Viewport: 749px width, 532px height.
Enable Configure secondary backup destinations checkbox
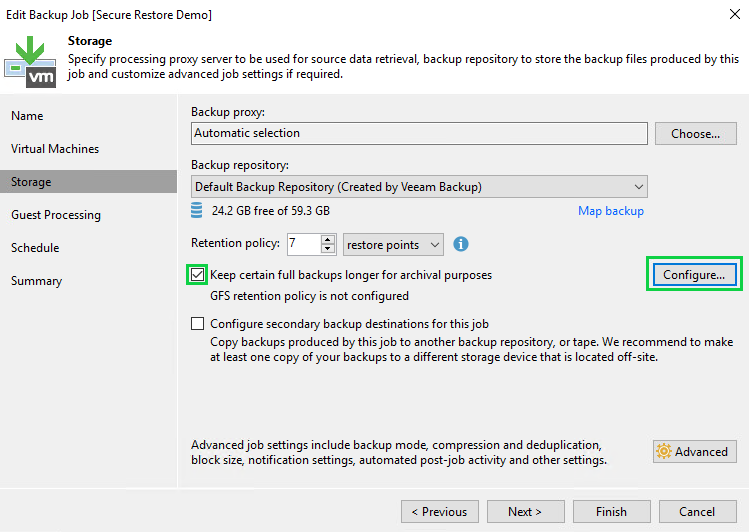pyautogui.click(x=198, y=324)
